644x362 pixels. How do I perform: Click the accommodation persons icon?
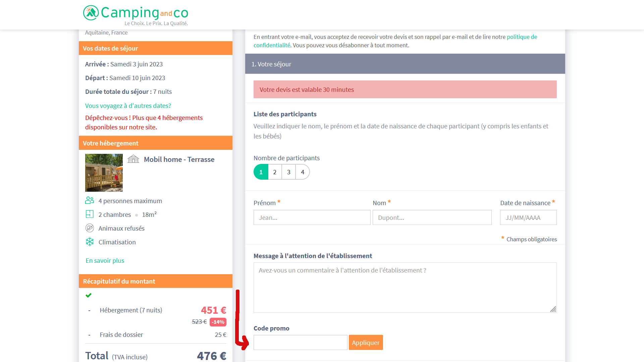(x=89, y=201)
